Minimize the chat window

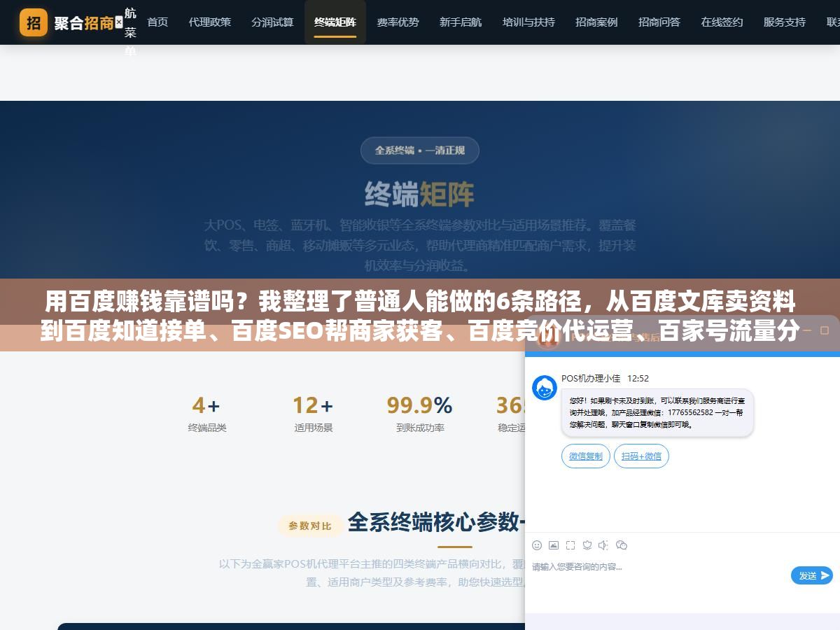806,330
